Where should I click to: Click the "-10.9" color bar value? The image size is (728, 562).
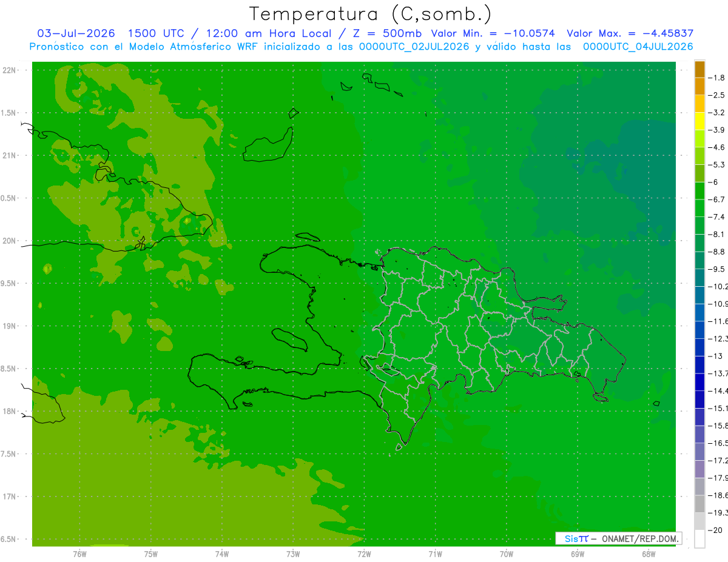(x=719, y=304)
